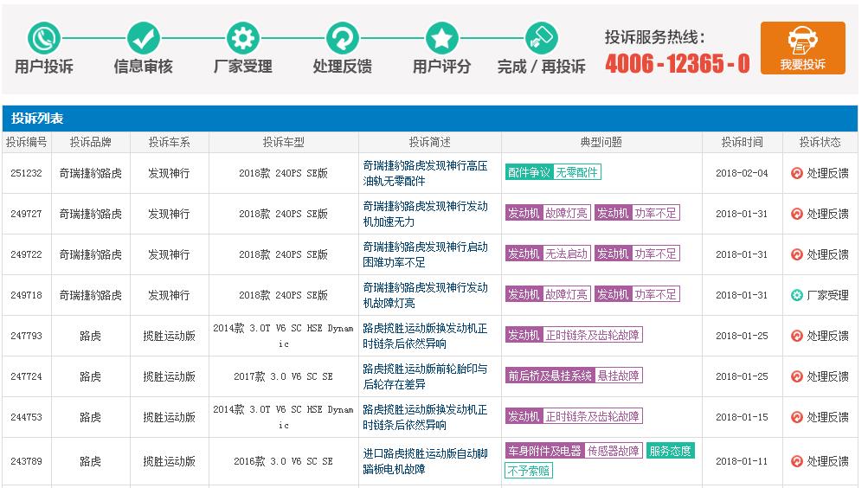868x488 pixels.
Task: Click the 配件争议 无零配件 tag
Action: click(553, 172)
